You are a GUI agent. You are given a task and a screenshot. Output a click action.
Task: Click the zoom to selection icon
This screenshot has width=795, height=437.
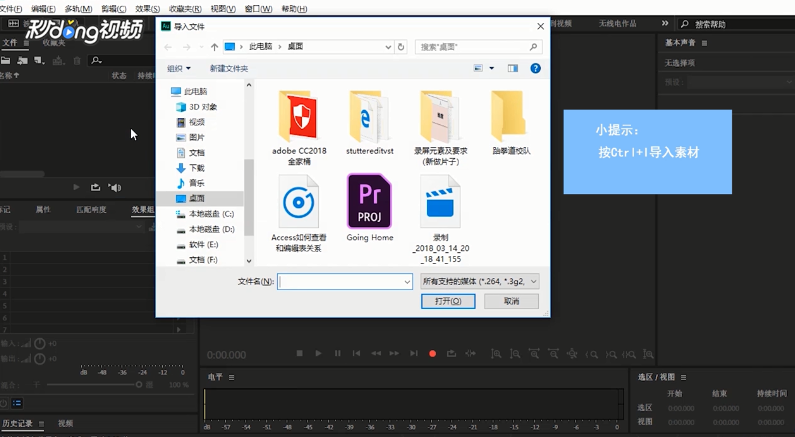pos(629,354)
